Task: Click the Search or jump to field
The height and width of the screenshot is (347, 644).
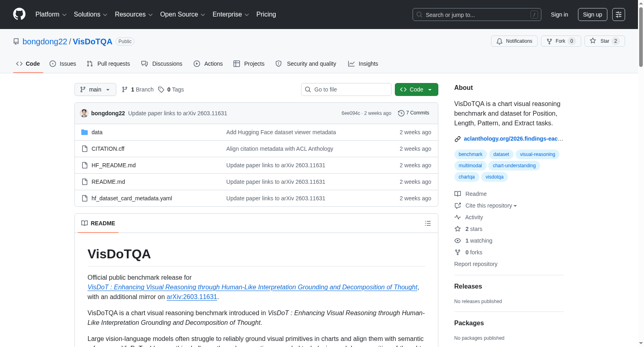Action: (477, 15)
